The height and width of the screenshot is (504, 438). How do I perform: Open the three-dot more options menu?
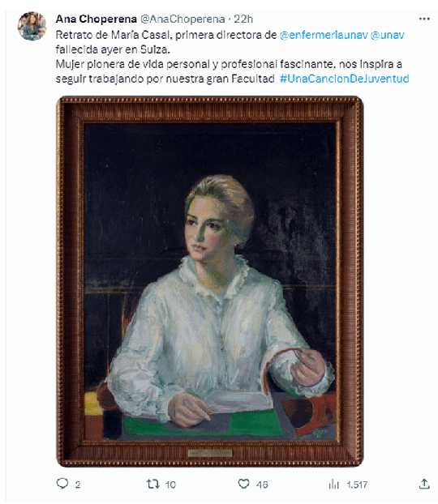(x=424, y=19)
